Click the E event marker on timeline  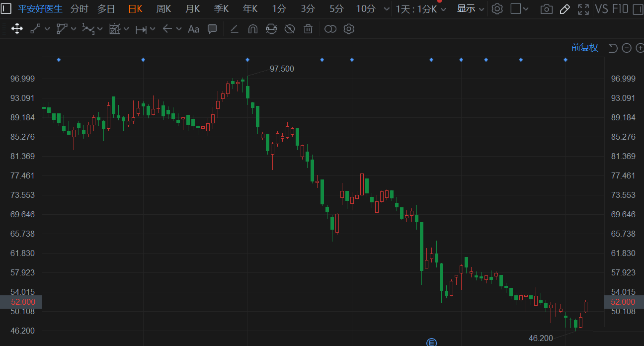[x=431, y=342]
